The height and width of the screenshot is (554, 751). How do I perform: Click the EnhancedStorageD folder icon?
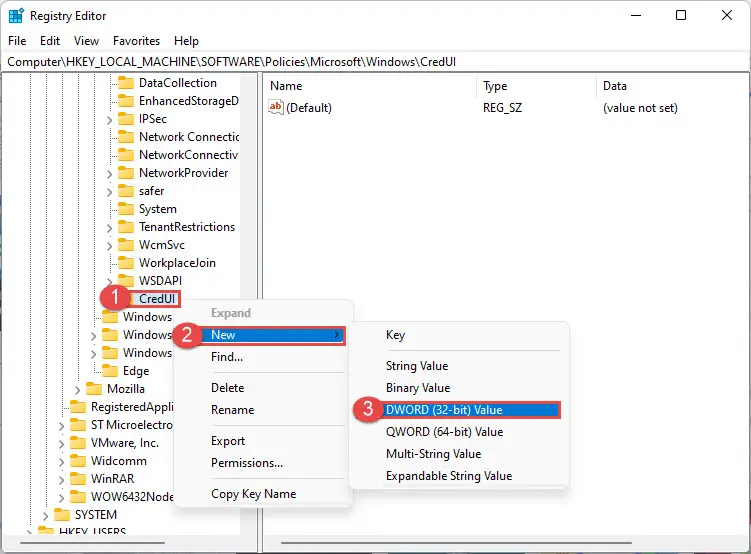click(126, 101)
